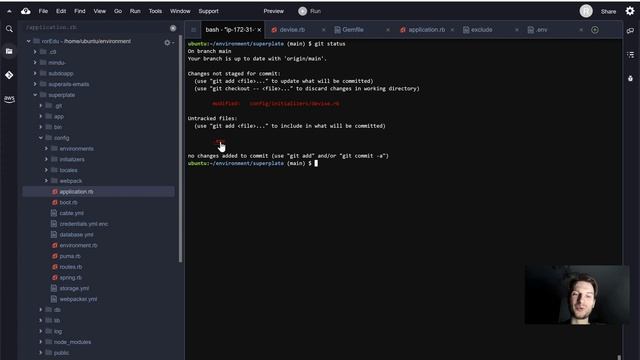Open the View menu

click(x=100, y=11)
